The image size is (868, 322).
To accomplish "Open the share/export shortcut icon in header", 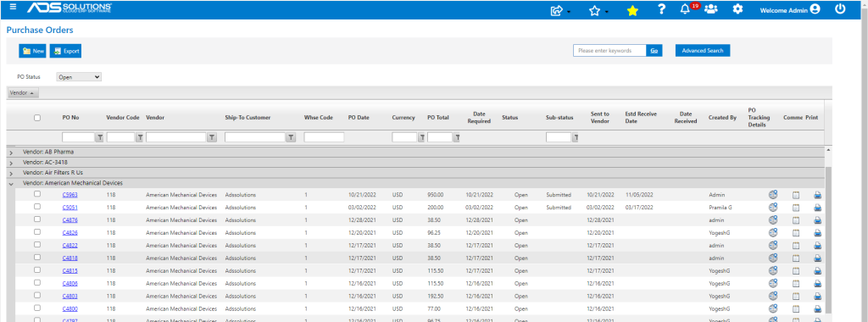I will 557,10.
